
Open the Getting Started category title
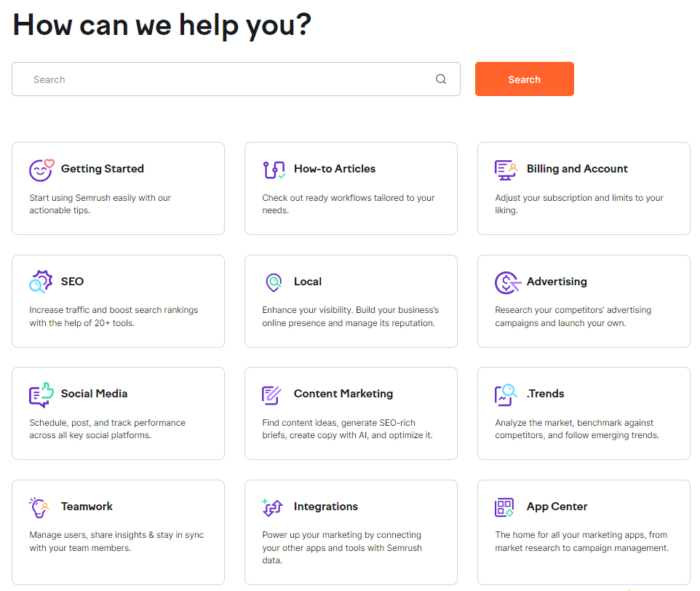(x=102, y=169)
